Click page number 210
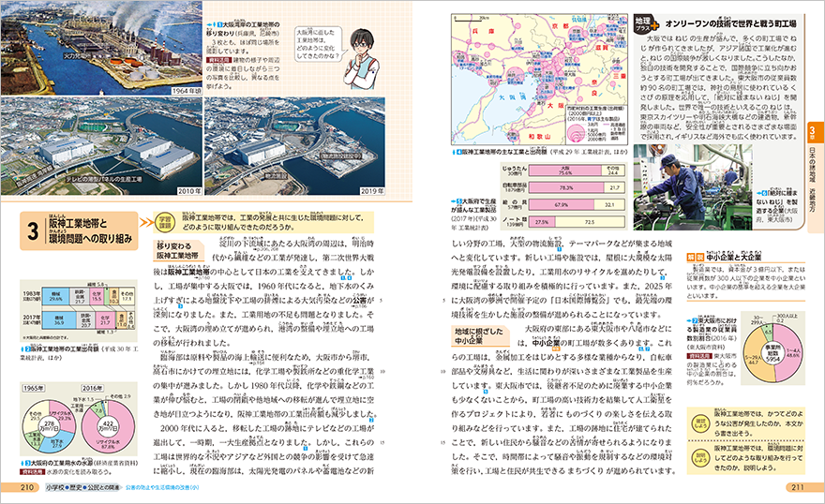This screenshot has height=504, width=825. coord(27,487)
